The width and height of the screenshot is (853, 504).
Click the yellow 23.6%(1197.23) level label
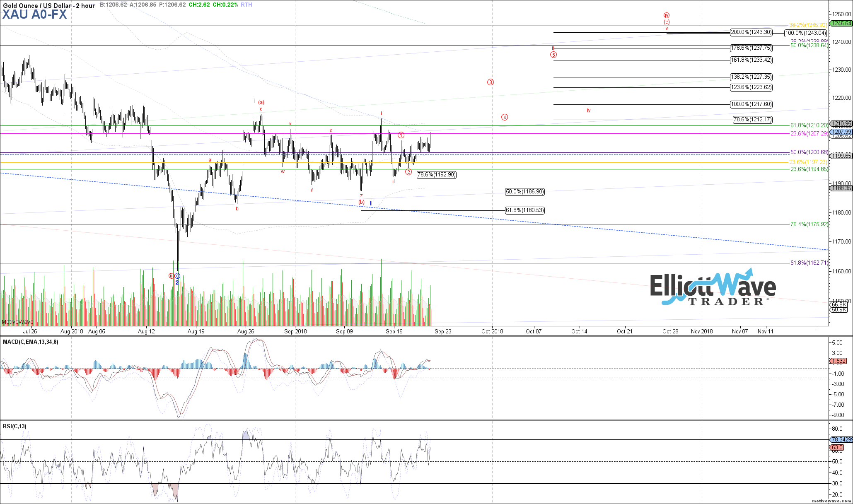[809, 162]
